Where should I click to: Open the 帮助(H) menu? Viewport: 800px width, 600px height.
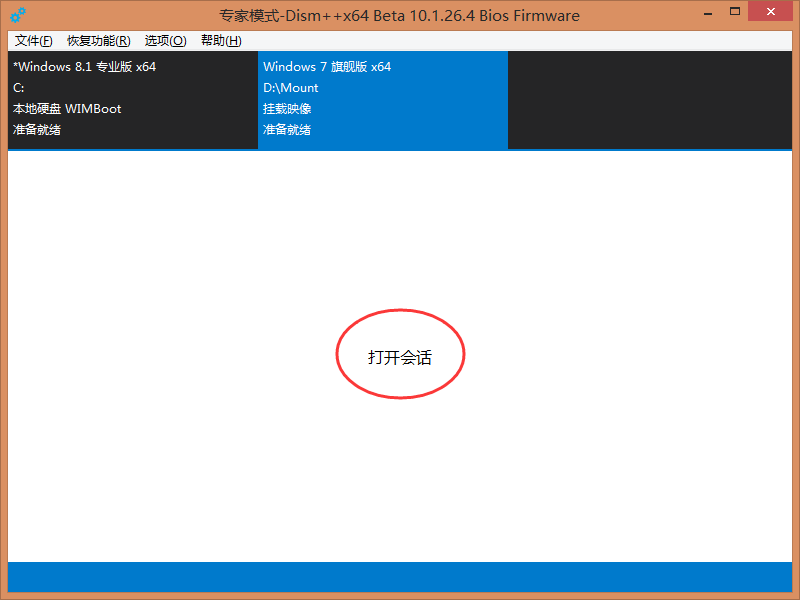(221, 41)
